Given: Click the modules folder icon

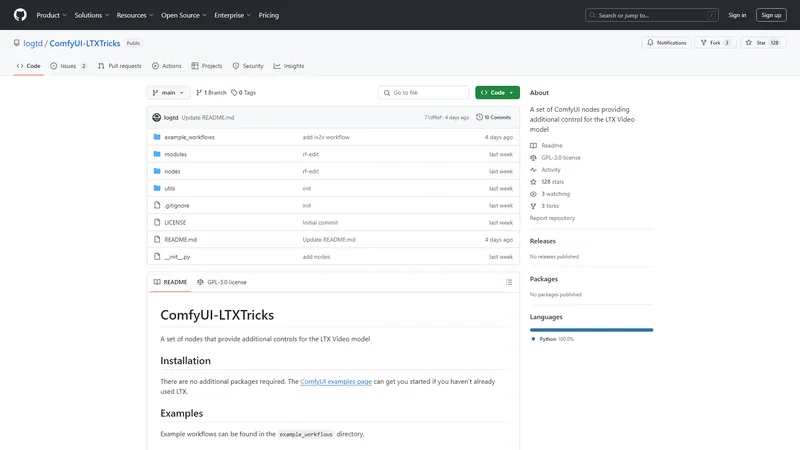Looking at the screenshot, I should [157, 154].
